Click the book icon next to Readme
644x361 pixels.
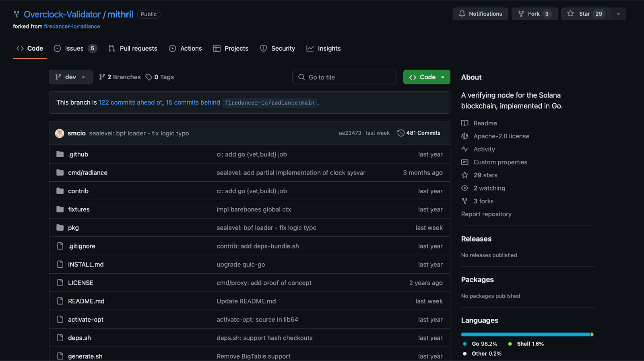coord(465,123)
